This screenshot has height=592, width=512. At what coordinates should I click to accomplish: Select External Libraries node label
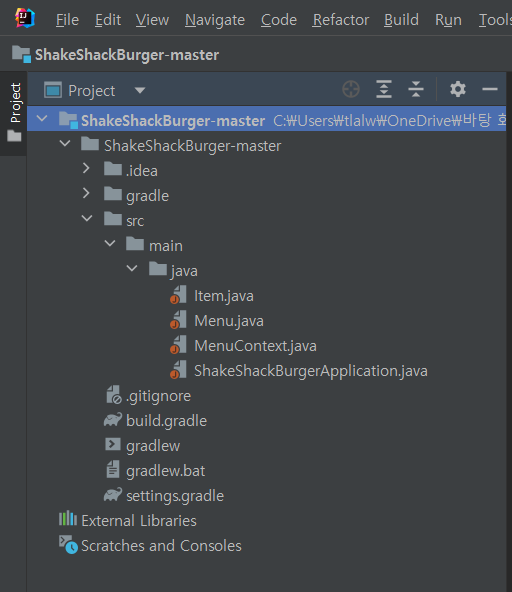(139, 521)
